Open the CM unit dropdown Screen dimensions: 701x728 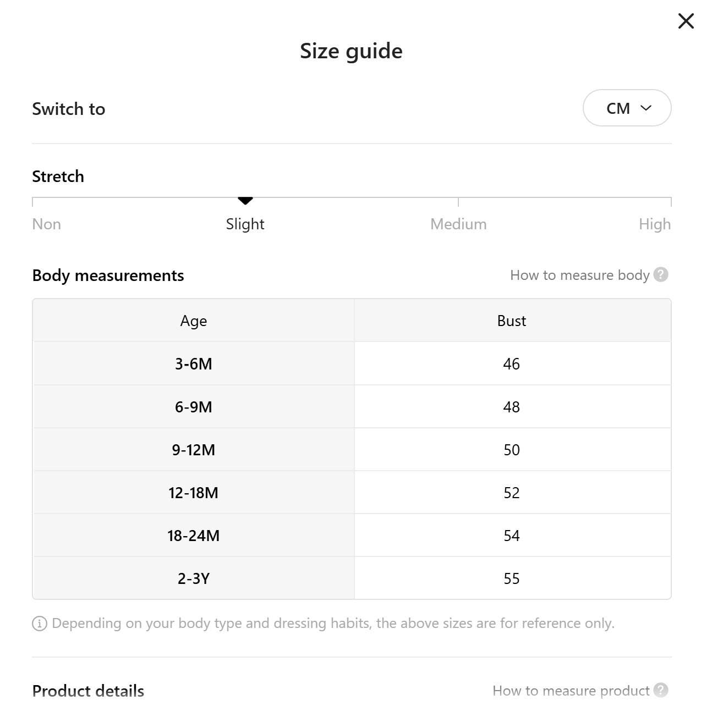pyautogui.click(x=626, y=108)
